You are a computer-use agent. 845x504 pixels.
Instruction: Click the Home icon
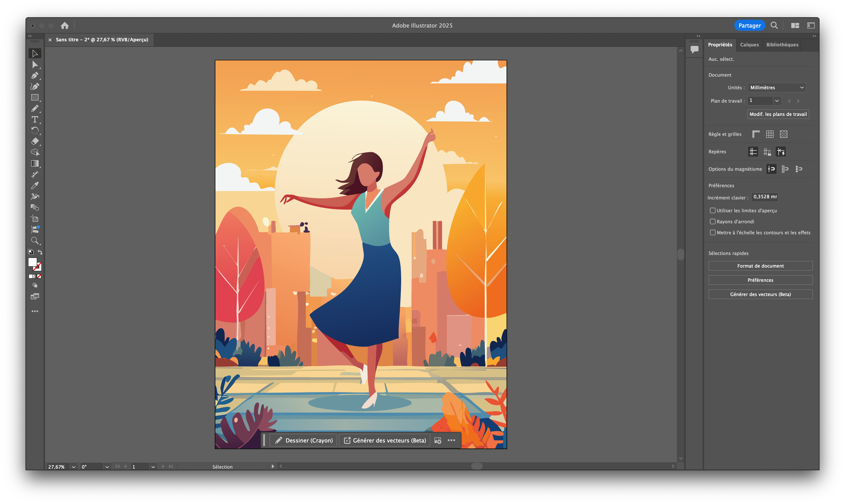tap(65, 25)
